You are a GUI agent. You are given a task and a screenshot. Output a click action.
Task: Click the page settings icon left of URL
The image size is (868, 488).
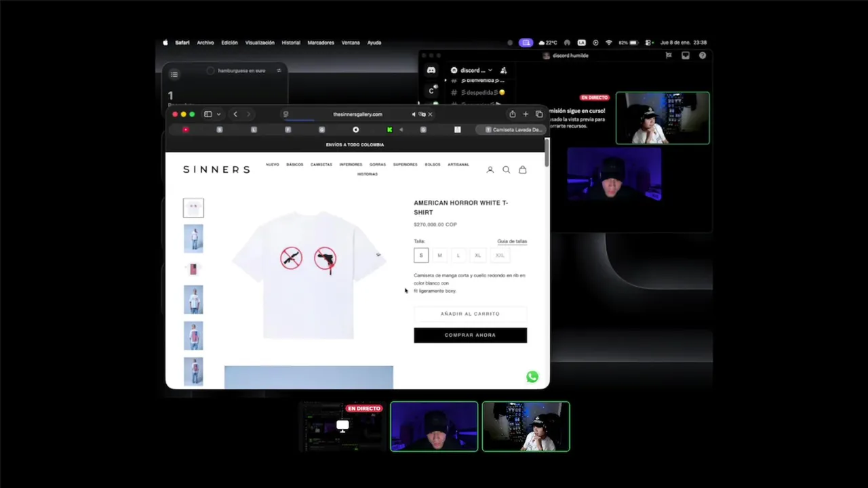pyautogui.click(x=285, y=114)
